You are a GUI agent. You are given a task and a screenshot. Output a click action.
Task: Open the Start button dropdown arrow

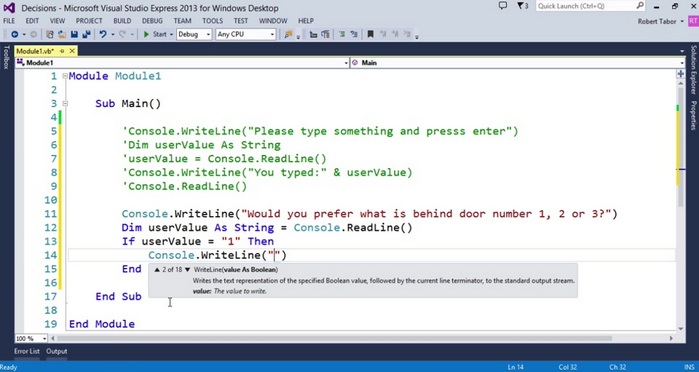[x=171, y=34]
